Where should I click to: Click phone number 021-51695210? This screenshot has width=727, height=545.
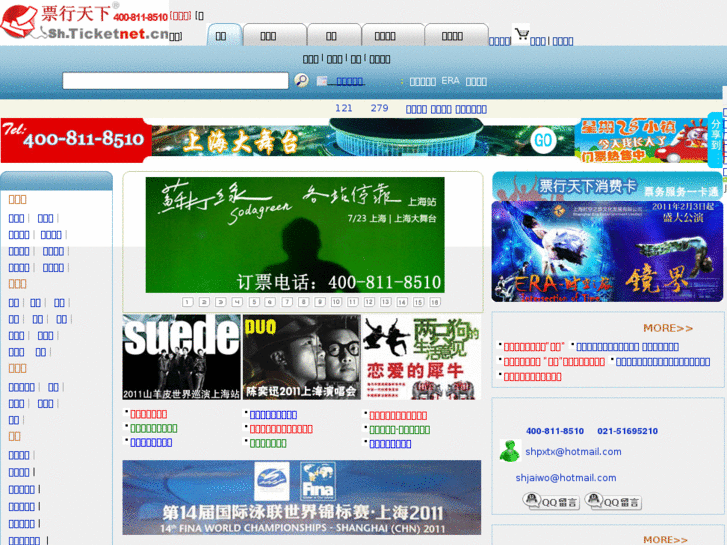tap(627, 431)
